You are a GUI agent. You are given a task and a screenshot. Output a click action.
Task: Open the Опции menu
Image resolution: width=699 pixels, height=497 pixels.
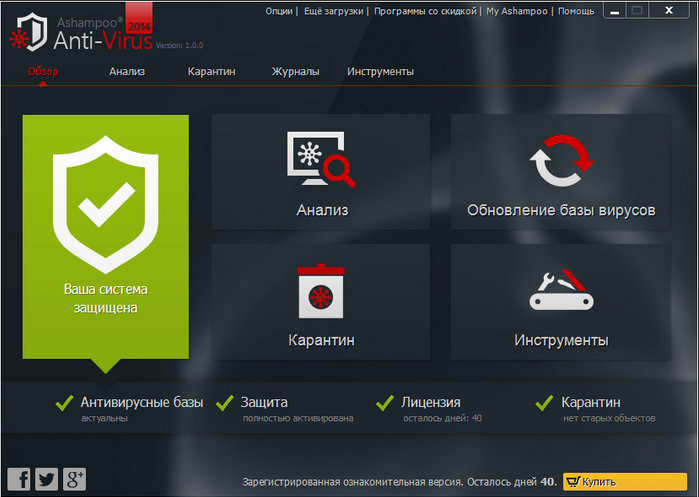point(279,11)
